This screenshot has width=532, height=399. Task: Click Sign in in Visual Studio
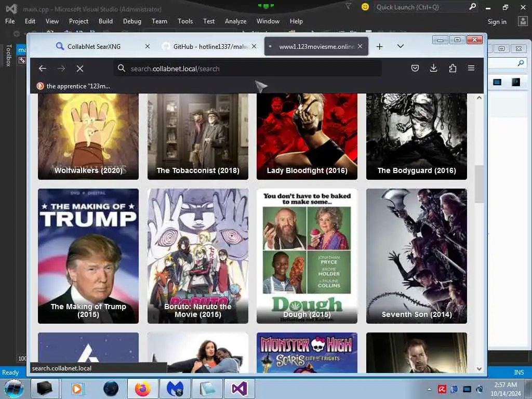(x=497, y=22)
